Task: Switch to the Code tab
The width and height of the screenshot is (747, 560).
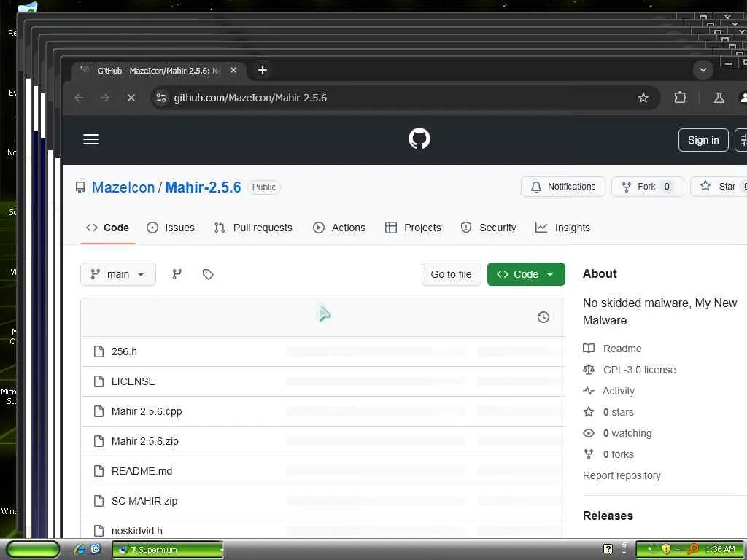Action: [108, 227]
